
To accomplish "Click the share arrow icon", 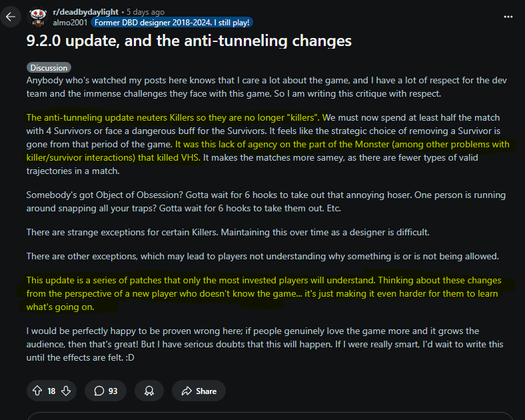I will [187, 391].
